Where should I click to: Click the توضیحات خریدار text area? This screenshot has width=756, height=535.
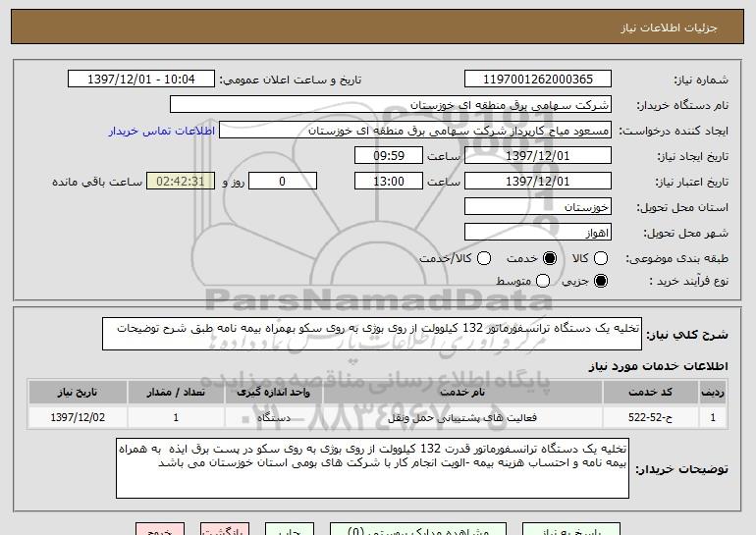(372, 466)
